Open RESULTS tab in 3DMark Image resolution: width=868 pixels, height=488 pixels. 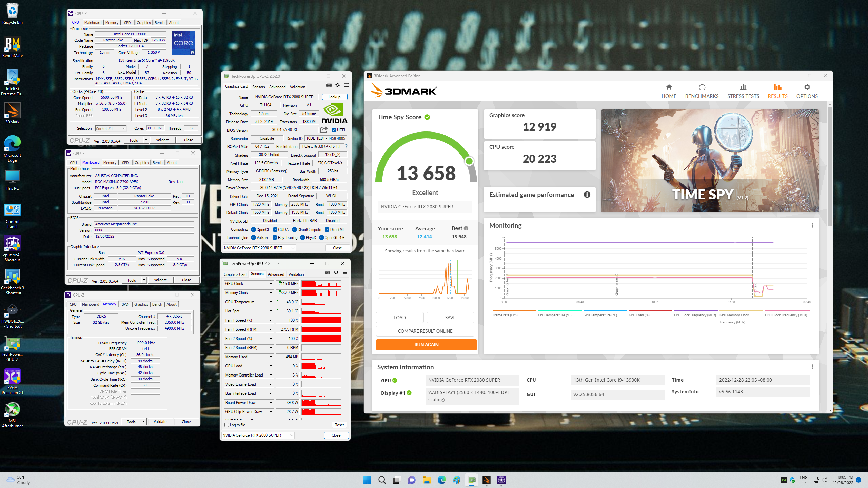(777, 91)
